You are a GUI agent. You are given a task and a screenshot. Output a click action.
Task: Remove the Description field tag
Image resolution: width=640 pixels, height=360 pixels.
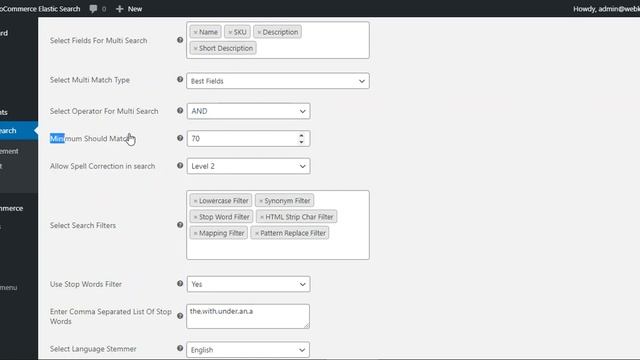click(x=259, y=32)
